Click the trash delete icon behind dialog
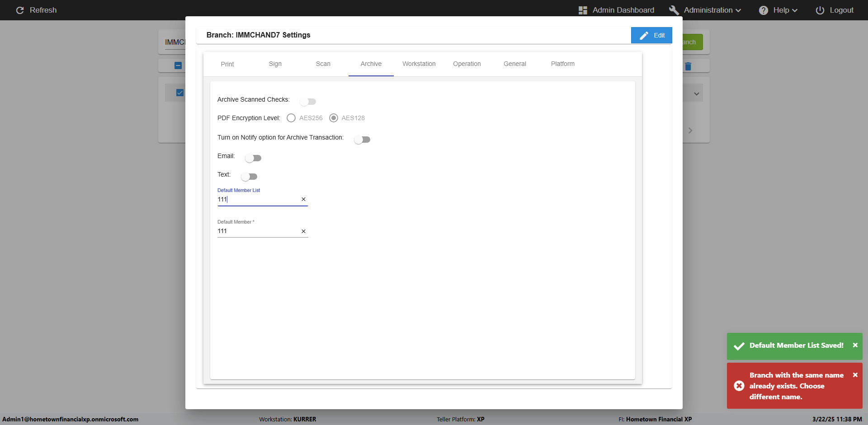The image size is (868, 425). pos(688,66)
